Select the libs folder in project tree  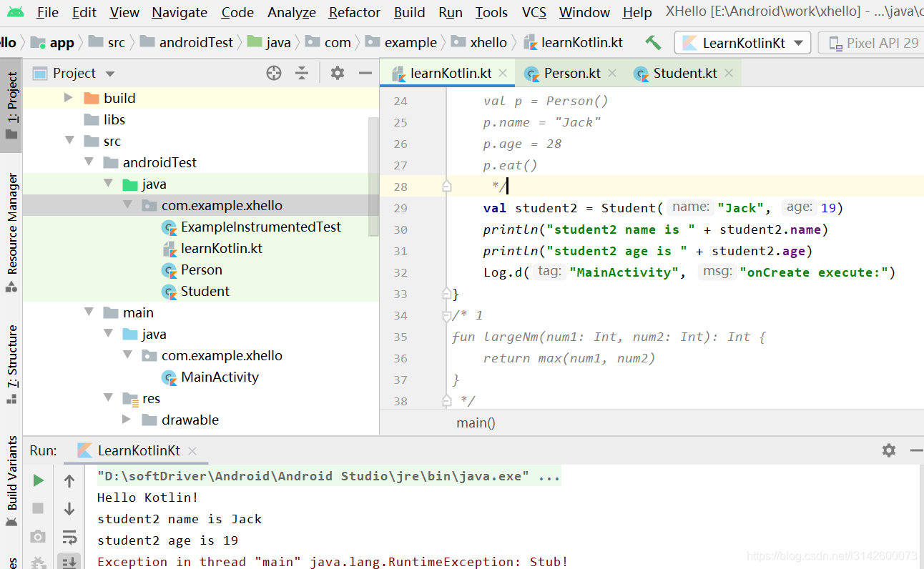pyautogui.click(x=114, y=119)
